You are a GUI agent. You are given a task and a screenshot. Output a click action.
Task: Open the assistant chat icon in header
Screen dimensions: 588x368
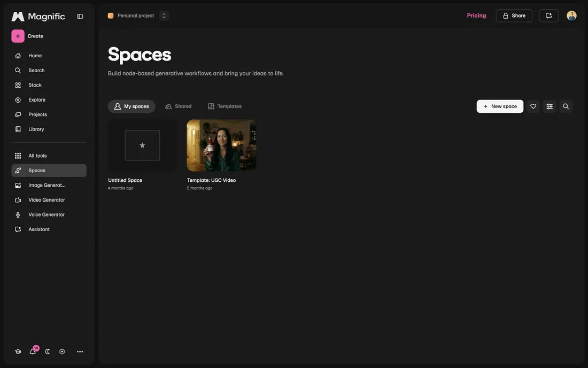[548, 16]
